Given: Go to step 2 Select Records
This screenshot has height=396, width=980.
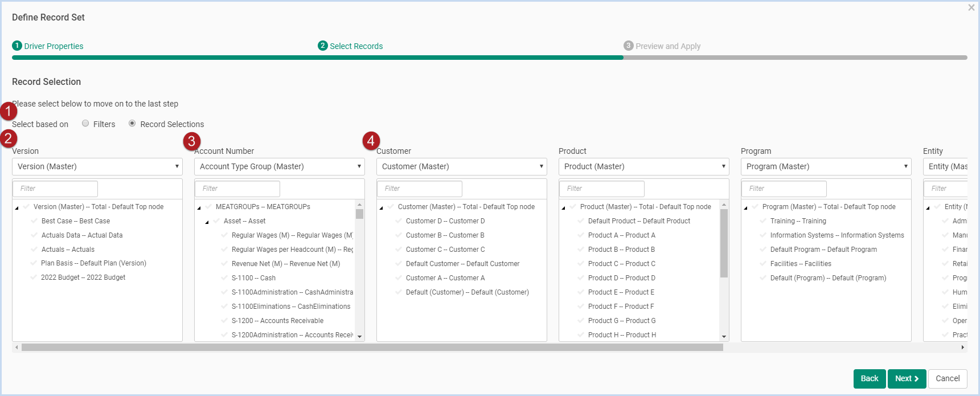Looking at the screenshot, I should coord(350,46).
